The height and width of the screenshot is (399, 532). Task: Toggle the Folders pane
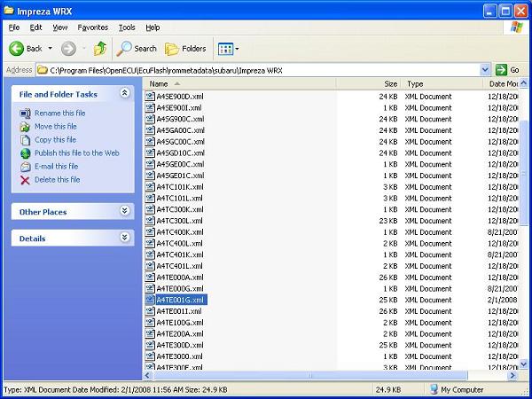pos(185,49)
